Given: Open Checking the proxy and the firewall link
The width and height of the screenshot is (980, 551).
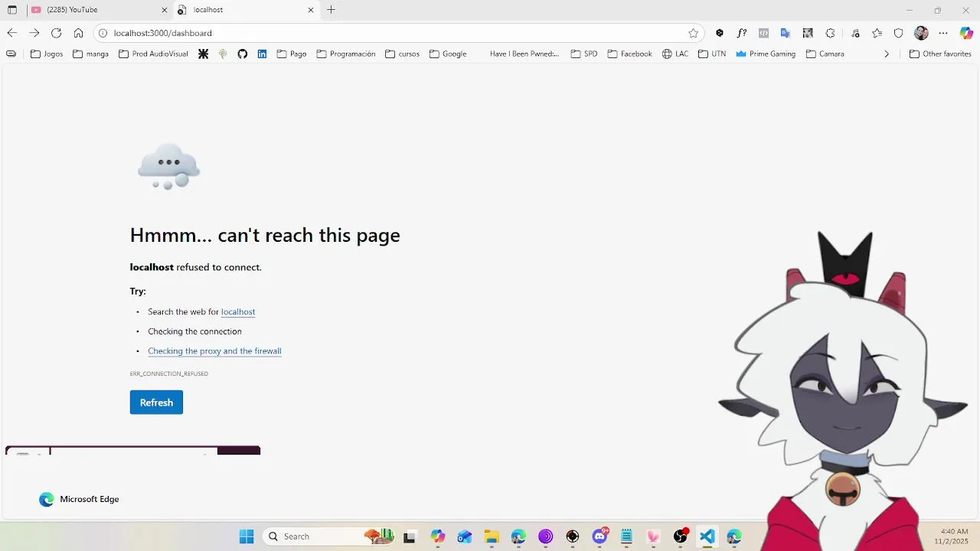Looking at the screenshot, I should tap(214, 351).
